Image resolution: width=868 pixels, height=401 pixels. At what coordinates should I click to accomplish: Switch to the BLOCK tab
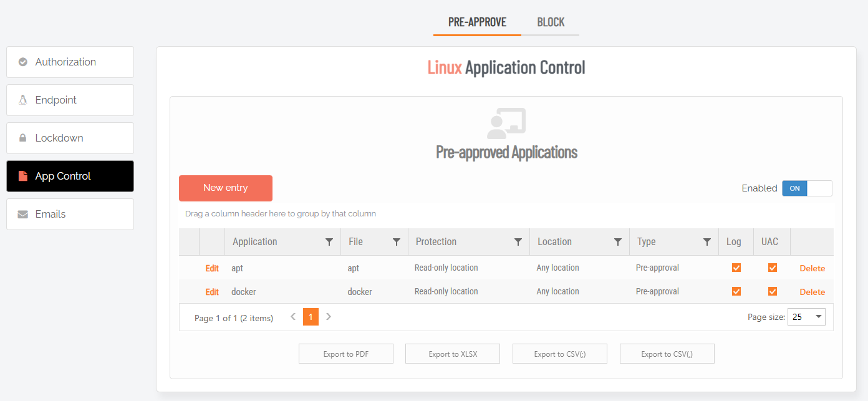(551, 22)
